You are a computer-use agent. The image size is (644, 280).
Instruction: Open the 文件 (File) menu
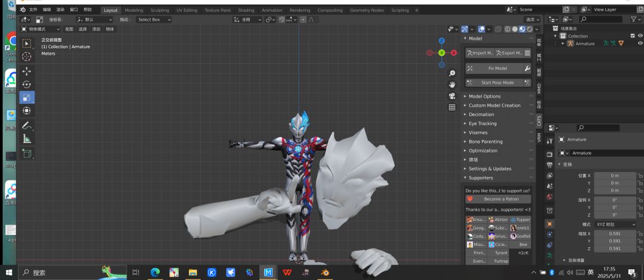(x=33, y=10)
